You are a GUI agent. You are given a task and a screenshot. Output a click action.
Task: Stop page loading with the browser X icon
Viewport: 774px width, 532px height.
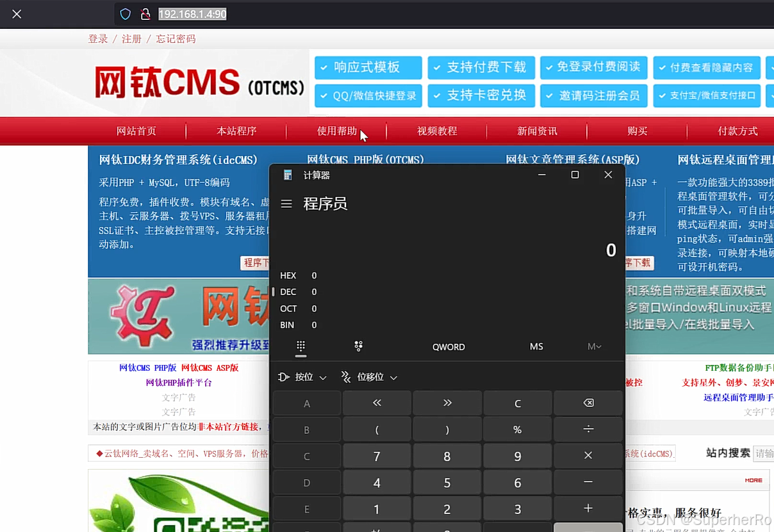[x=17, y=14]
